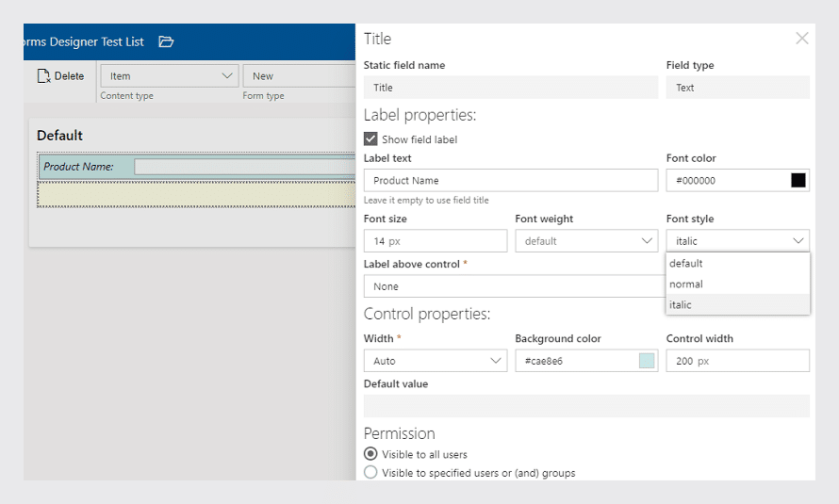
Task: Close the Title properties panel
Action: coord(801,39)
